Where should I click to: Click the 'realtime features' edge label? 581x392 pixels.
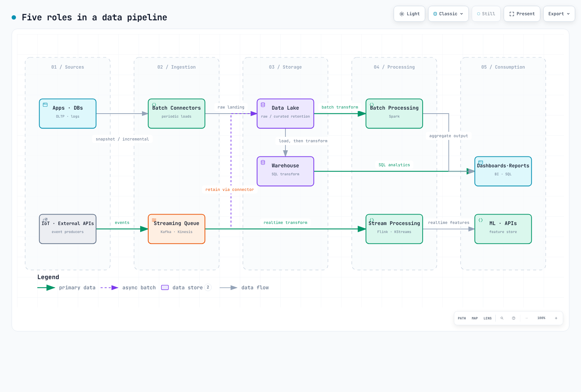coord(449,222)
